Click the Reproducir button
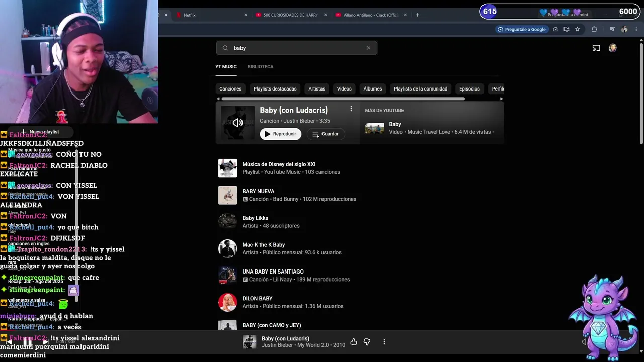Screen dimensions: 644x362 point(281,134)
